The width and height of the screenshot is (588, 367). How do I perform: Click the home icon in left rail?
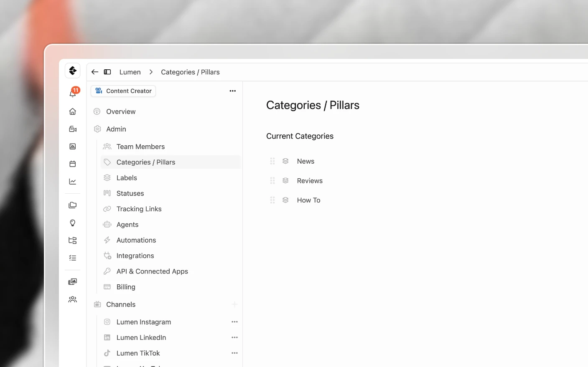(73, 111)
